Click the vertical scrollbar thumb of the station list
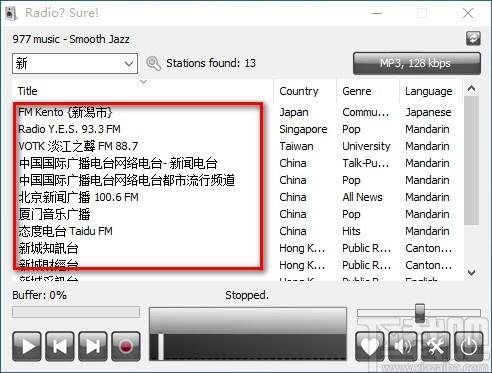Viewport: 492px width, 373px height. tap(471, 160)
